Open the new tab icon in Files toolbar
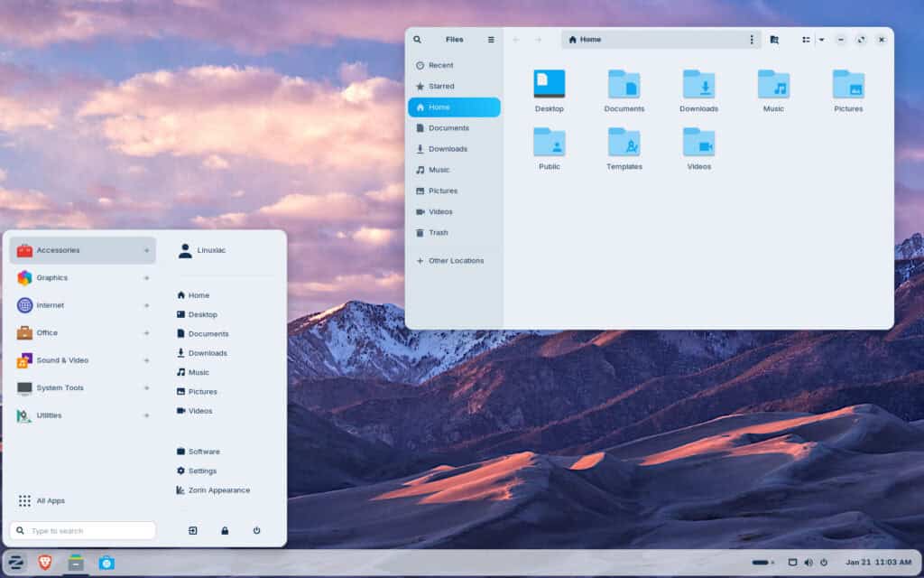Viewport: 924px width, 578px height. click(773, 39)
